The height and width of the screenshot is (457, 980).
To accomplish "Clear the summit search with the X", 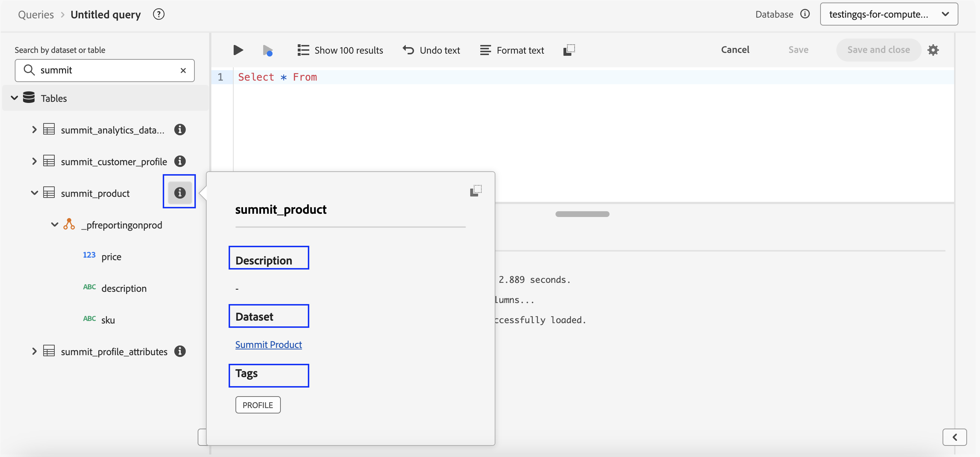I will 183,70.
